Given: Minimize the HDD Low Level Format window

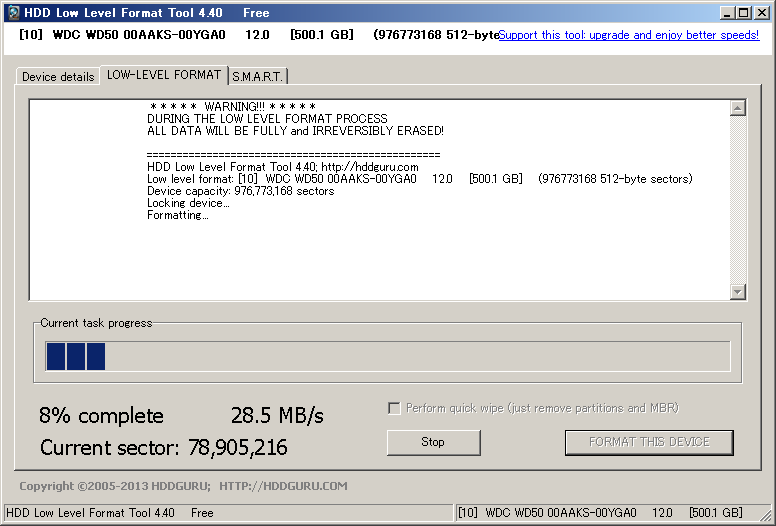Looking at the screenshot, I should 727,13.
